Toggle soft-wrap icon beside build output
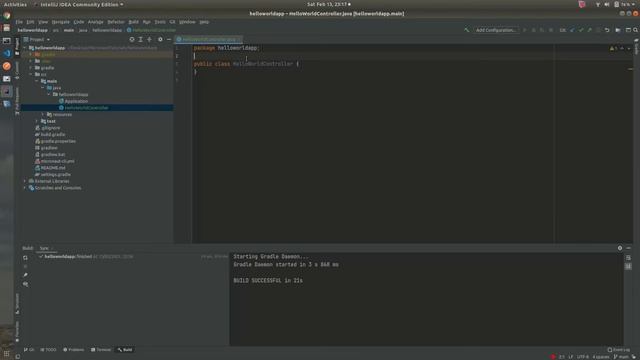640x360 pixels. click(629, 258)
